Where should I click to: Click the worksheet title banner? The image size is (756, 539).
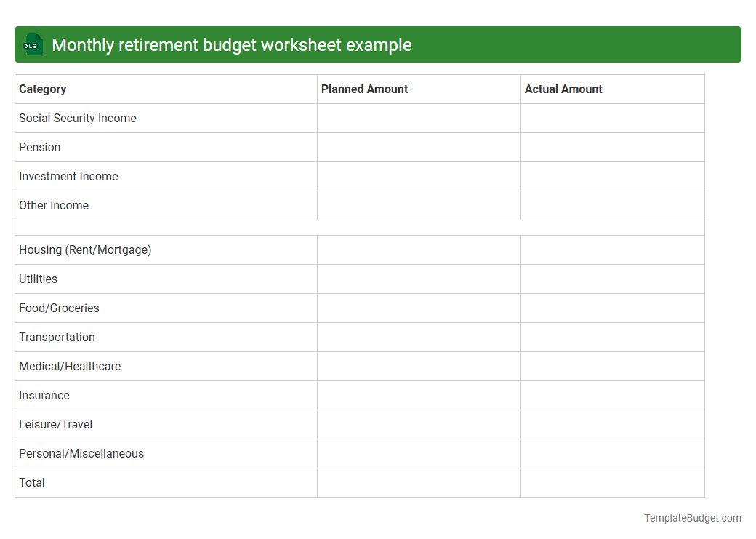click(378, 44)
